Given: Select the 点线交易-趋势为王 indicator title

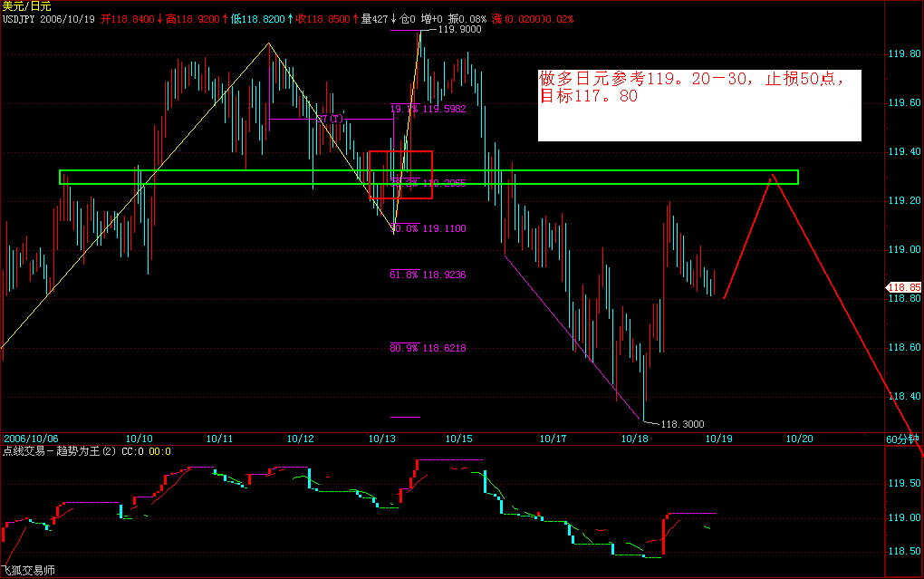Looking at the screenshot, I should click(x=59, y=451).
